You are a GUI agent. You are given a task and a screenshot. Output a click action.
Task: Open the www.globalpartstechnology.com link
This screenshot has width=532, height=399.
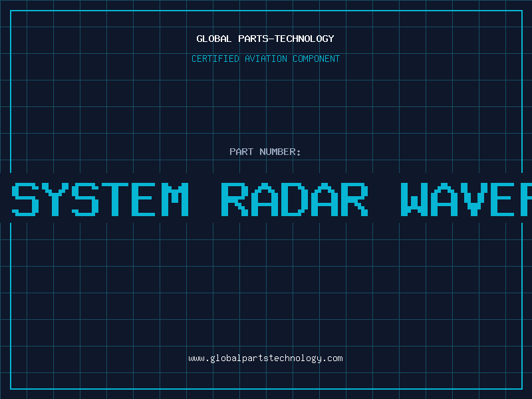point(265,358)
